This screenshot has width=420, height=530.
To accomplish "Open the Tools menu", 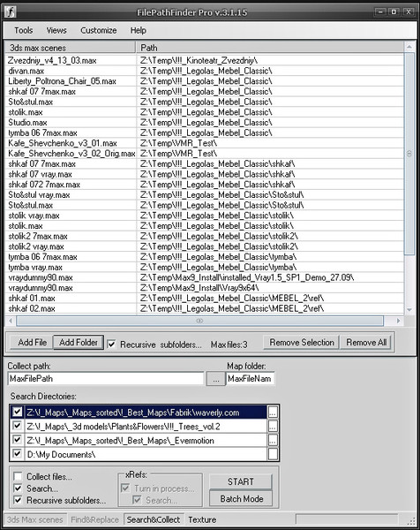I will click(x=23, y=30).
